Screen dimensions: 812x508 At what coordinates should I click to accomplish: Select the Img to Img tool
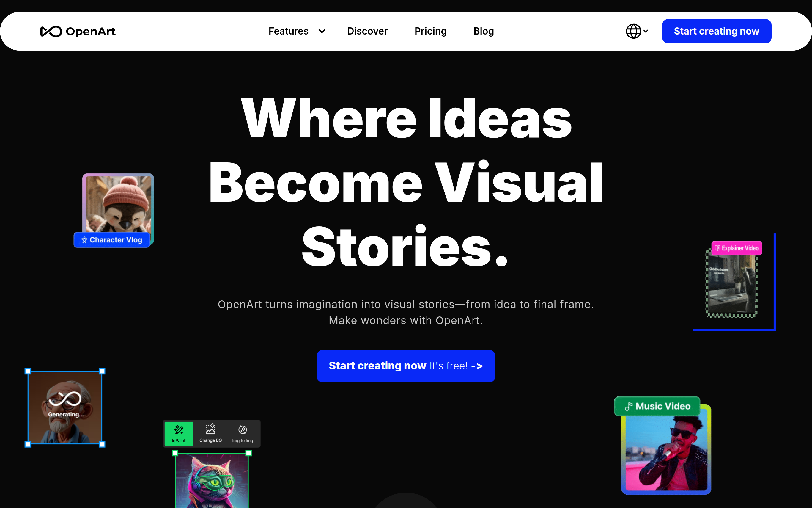(242, 433)
